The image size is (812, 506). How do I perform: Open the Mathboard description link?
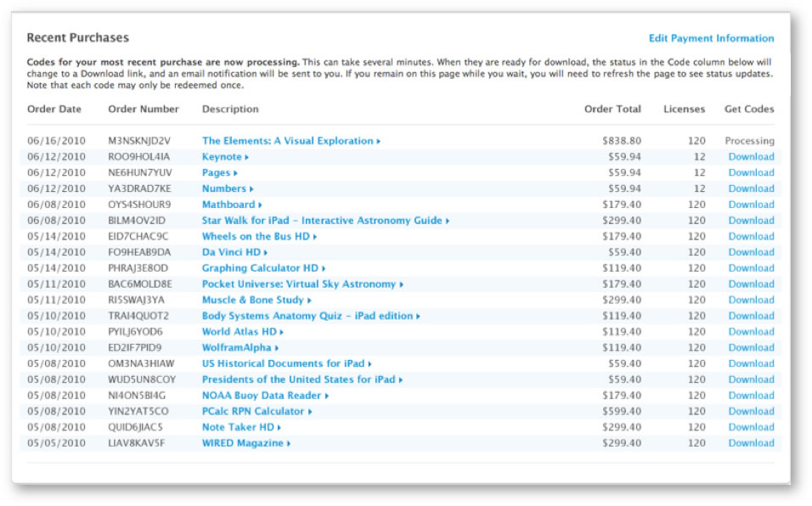pos(232,205)
